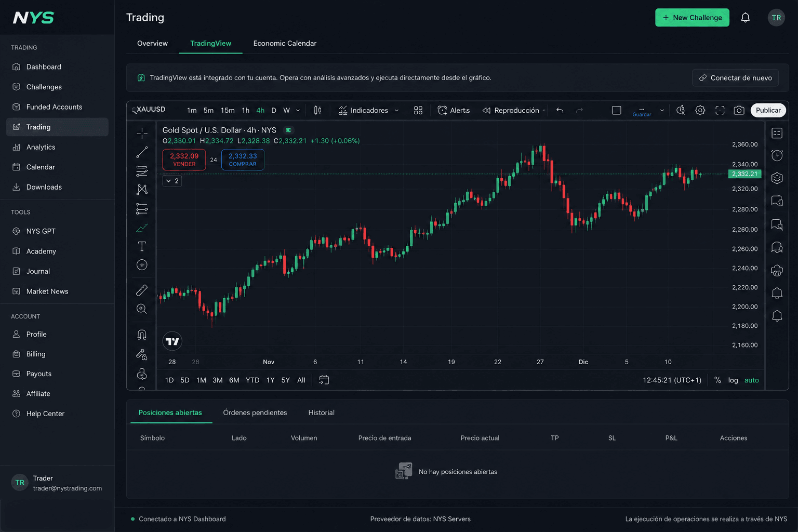Open the Historial tab

pos(321,413)
